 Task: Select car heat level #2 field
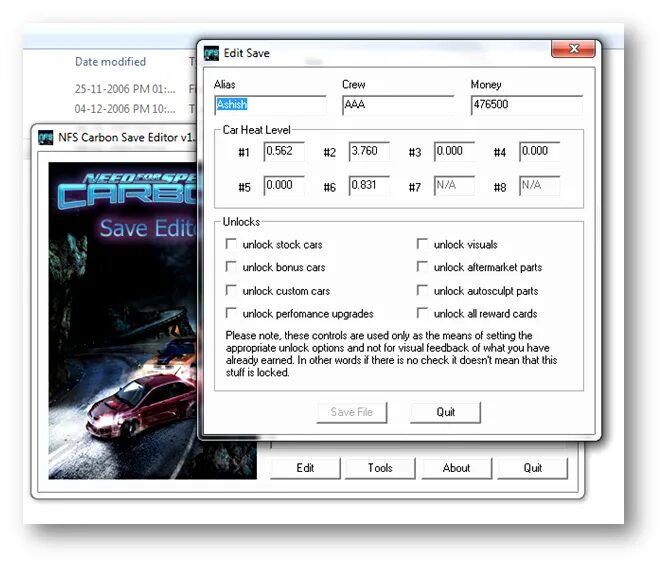(x=369, y=151)
